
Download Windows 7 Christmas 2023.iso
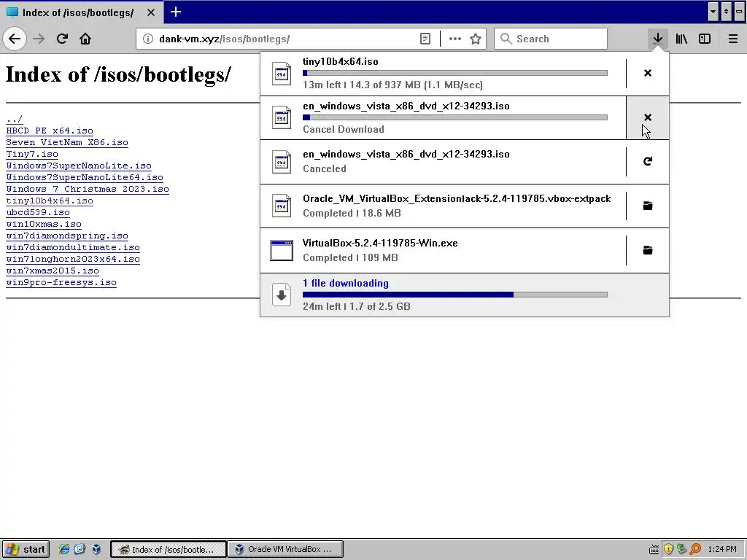click(x=88, y=189)
